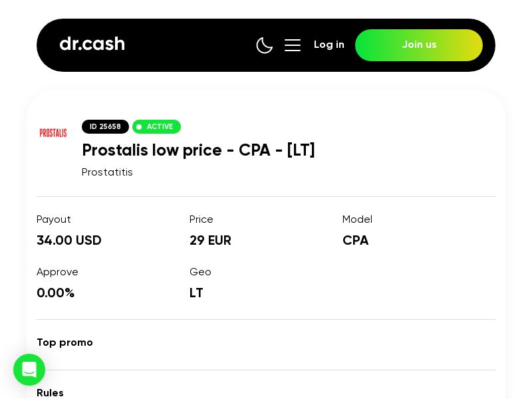Click the green ACTIVE status indicator dot

click(x=140, y=127)
